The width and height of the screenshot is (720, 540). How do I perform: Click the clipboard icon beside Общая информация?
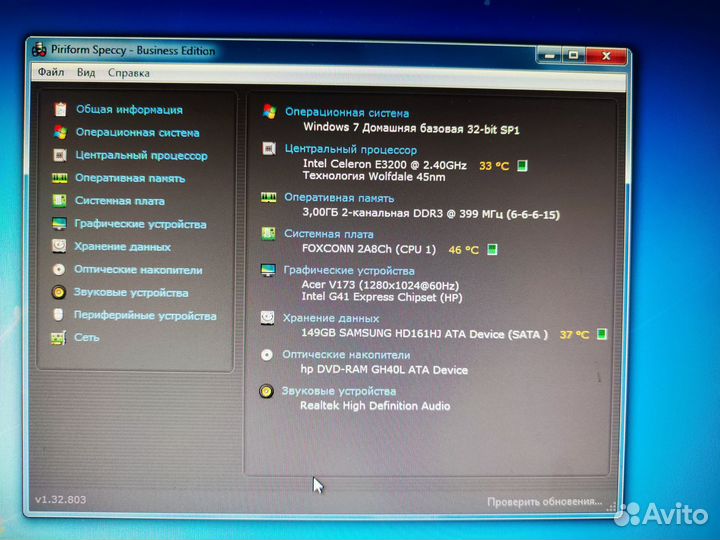[x=60, y=109]
